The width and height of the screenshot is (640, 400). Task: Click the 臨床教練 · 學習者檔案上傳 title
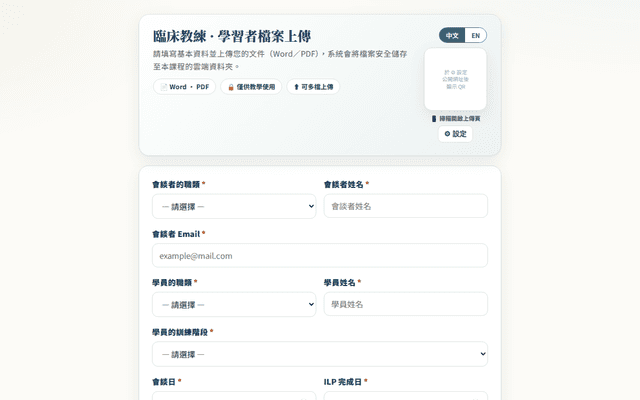[x=232, y=36]
